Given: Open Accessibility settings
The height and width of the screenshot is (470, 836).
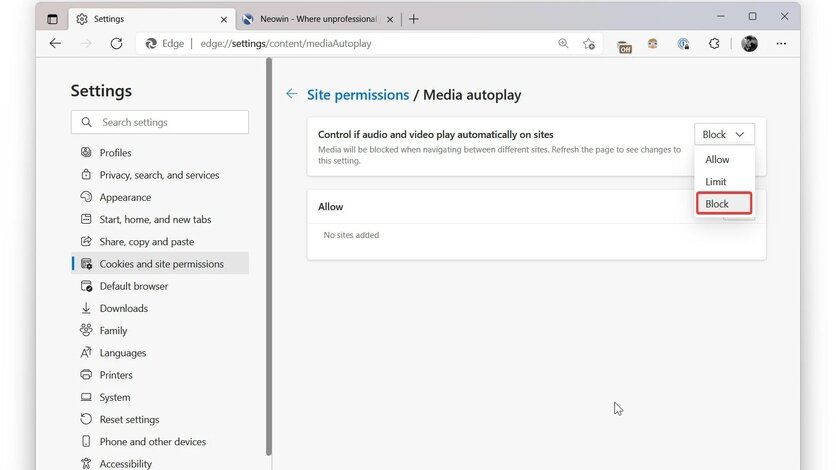Looking at the screenshot, I should [160, 463].
